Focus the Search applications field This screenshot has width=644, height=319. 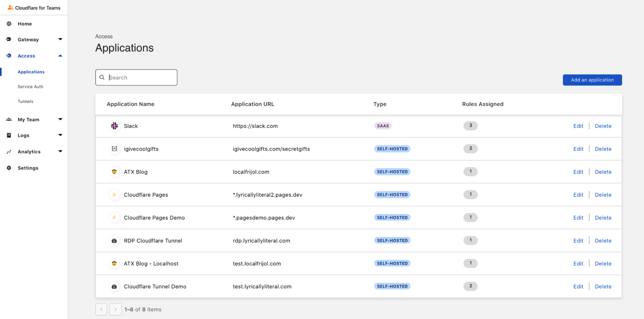(136, 77)
